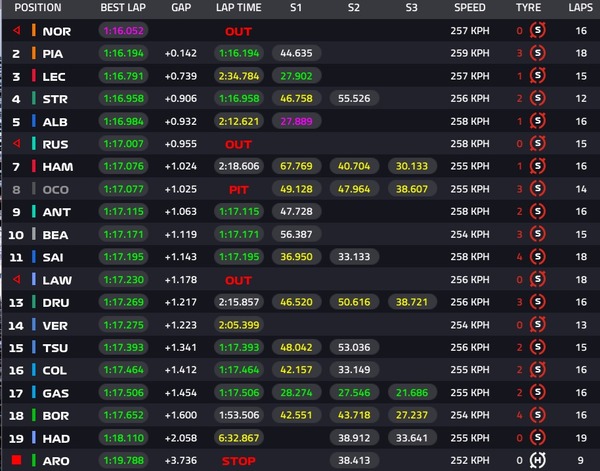The image size is (600, 471).
Task: Click the tyre icon in GAS's row
Action: (x=538, y=392)
